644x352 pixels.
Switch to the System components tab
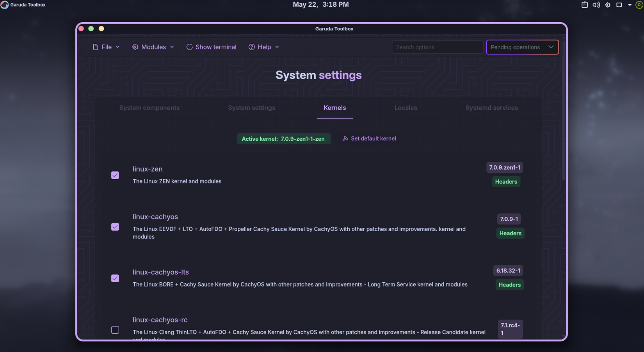pos(149,108)
